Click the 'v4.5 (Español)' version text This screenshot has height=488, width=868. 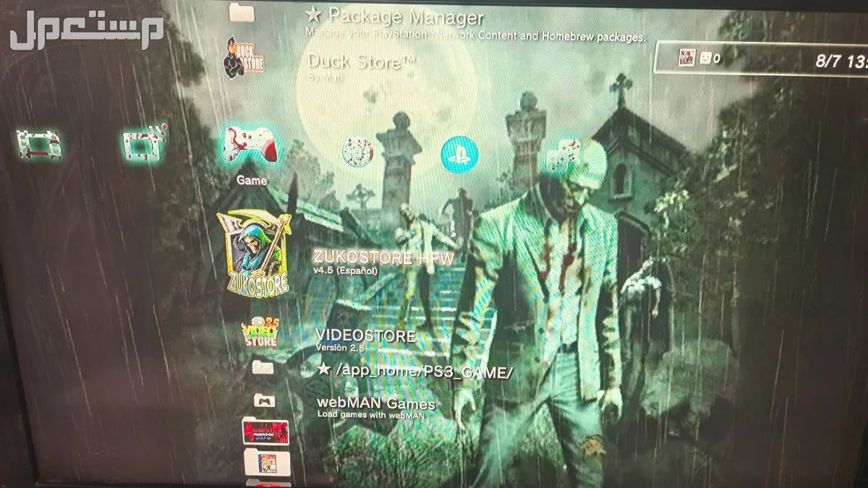click(344, 270)
